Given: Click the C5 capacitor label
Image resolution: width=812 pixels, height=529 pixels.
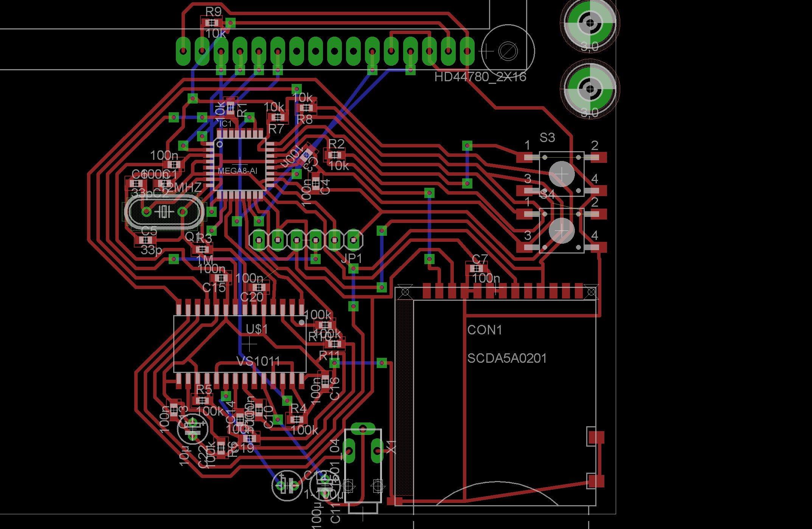Looking at the screenshot, I should [149, 231].
